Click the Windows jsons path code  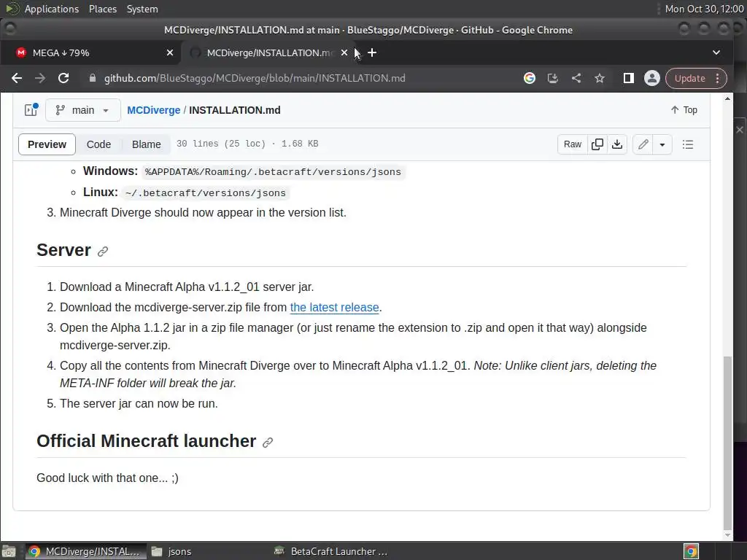tap(273, 172)
